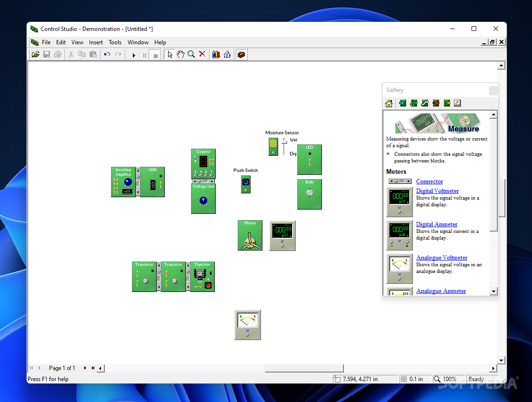Select the magnifier zoom tool

[x=191, y=54]
